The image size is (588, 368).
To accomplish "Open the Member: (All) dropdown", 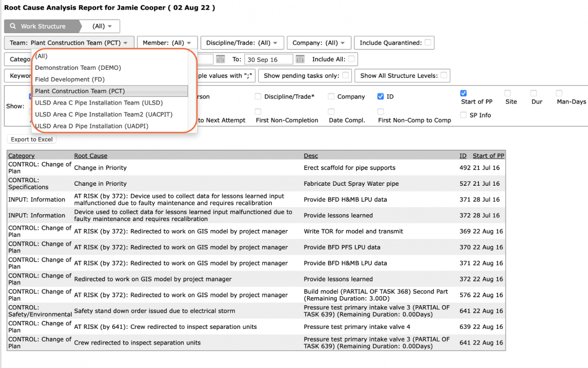I will 167,43.
